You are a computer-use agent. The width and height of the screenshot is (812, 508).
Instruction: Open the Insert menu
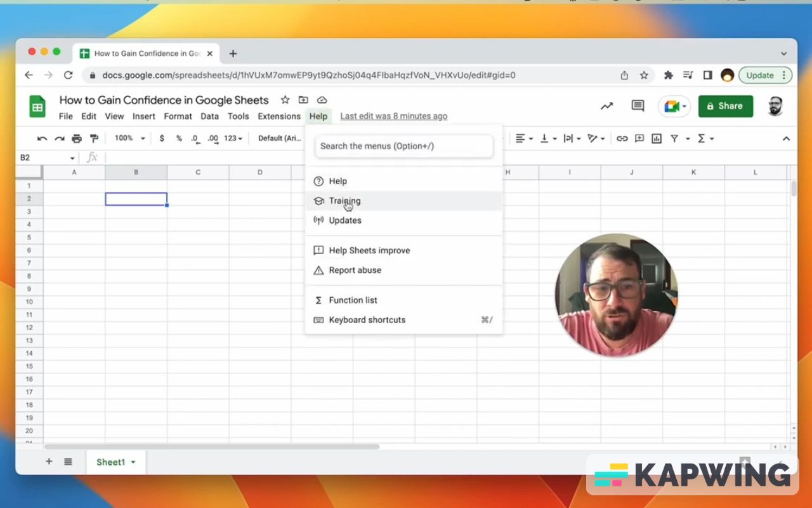144,116
